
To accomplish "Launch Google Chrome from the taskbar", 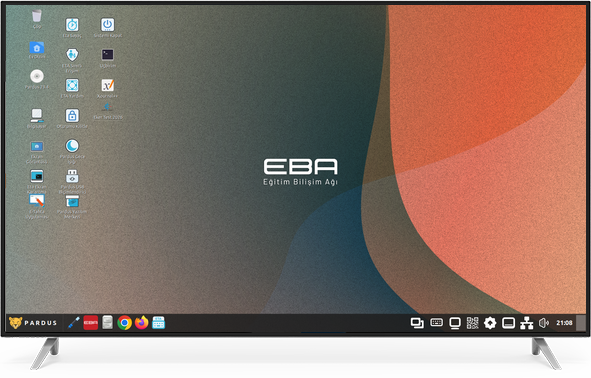I will 124,323.
